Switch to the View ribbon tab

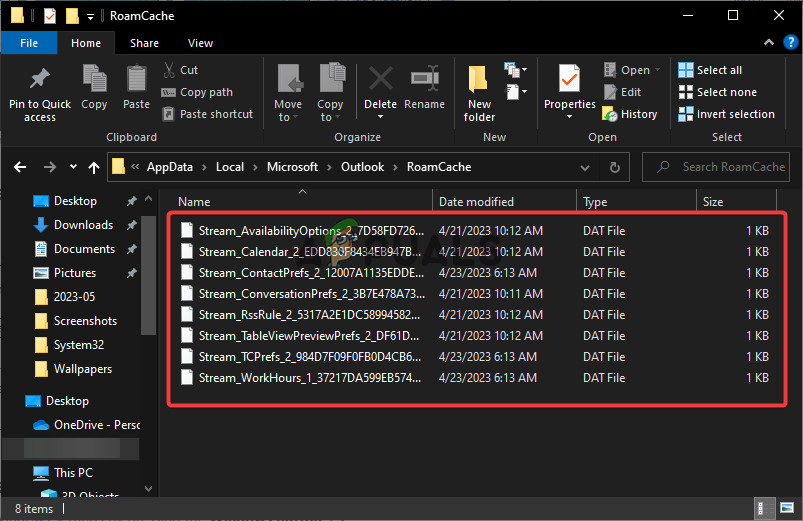pyautogui.click(x=200, y=43)
